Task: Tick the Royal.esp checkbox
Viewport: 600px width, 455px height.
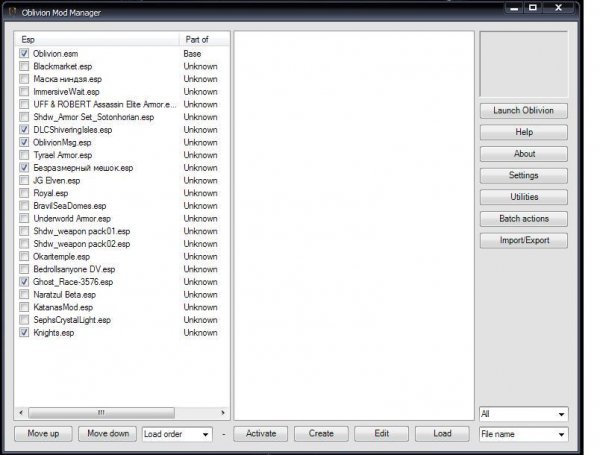Action: click(24, 193)
